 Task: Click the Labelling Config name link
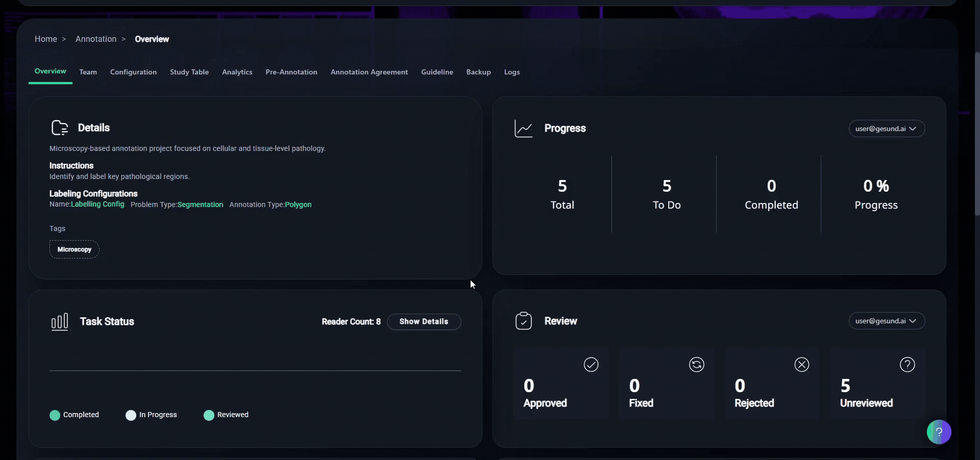pyautogui.click(x=97, y=204)
